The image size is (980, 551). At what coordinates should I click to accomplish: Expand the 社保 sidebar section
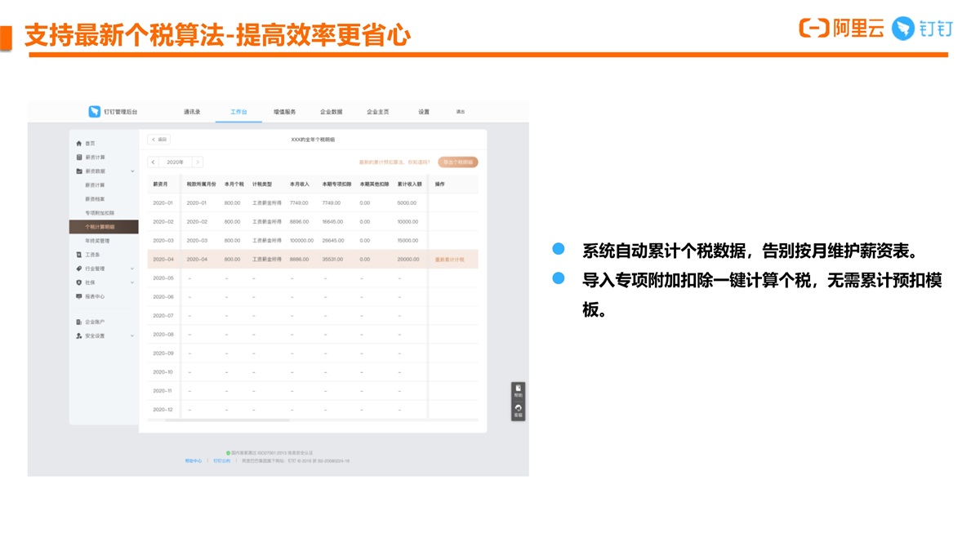(132, 282)
